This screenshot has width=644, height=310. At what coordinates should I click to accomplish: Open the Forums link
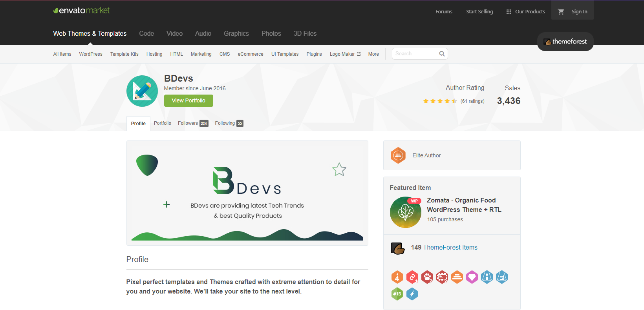tap(444, 12)
